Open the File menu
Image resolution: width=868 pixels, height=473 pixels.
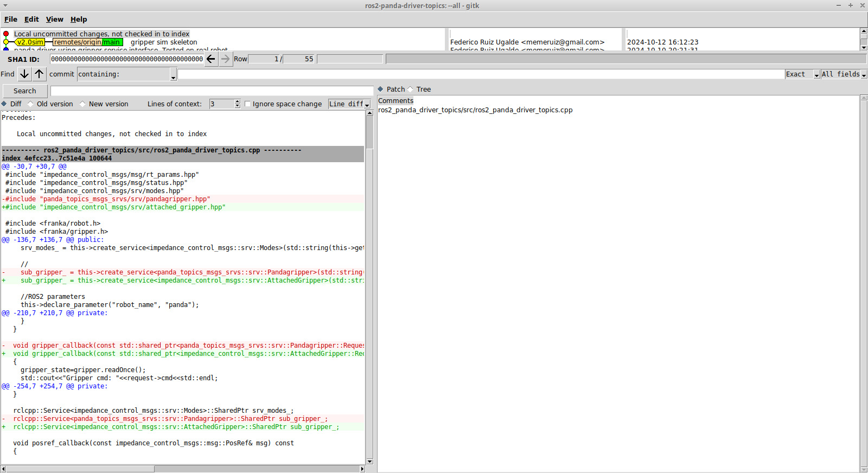pyautogui.click(x=11, y=20)
